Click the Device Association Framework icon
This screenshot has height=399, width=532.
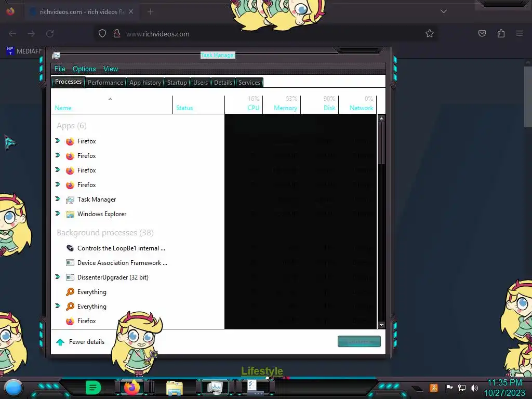click(70, 262)
